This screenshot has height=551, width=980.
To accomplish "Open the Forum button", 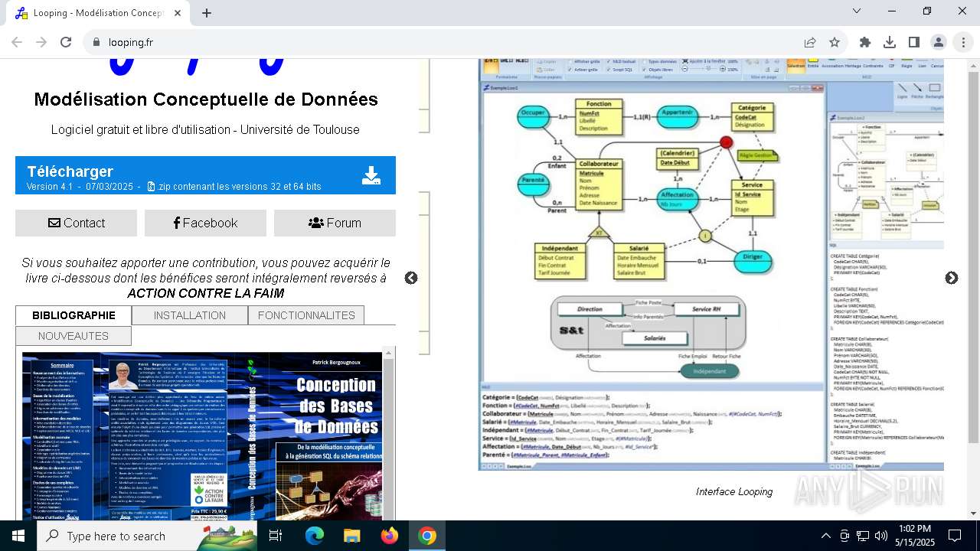I will [335, 223].
